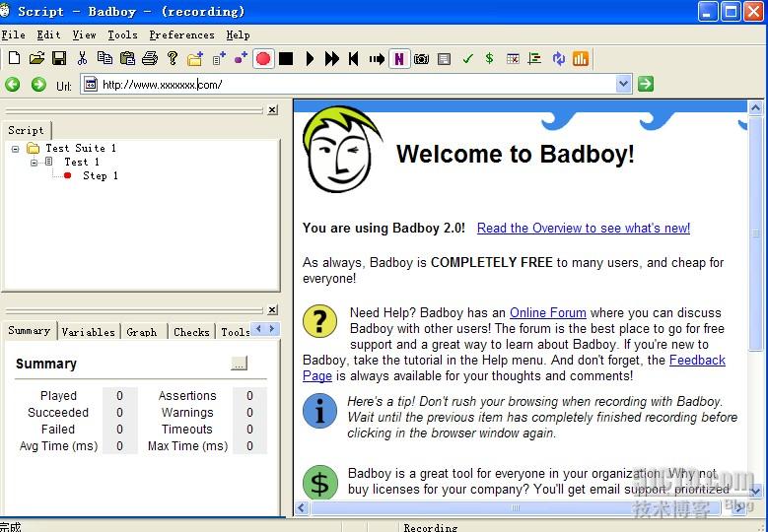Add a new test with the test-plus icon
Screen dimensions: 768x532
[x=219, y=59]
